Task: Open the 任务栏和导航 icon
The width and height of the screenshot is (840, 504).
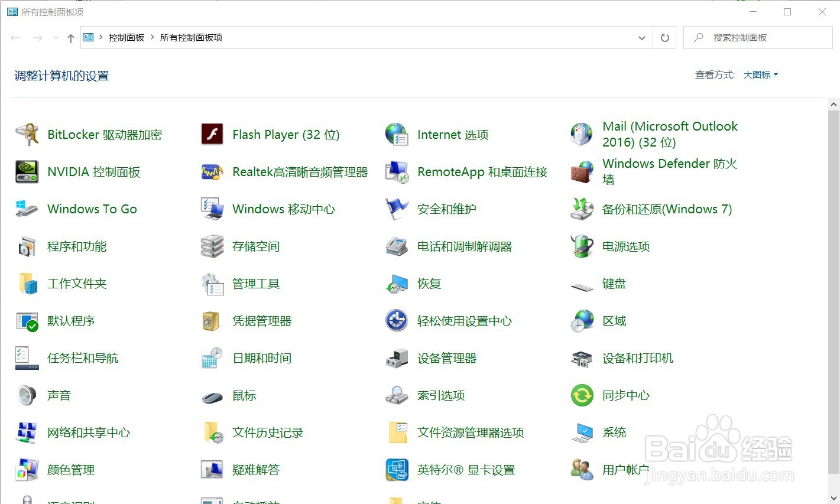Action: (27, 358)
